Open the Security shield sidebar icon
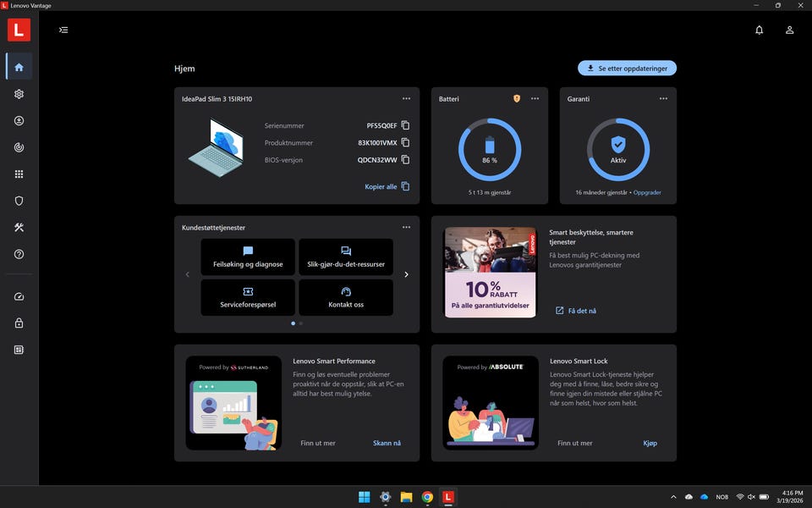The width and height of the screenshot is (812, 508). click(19, 201)
